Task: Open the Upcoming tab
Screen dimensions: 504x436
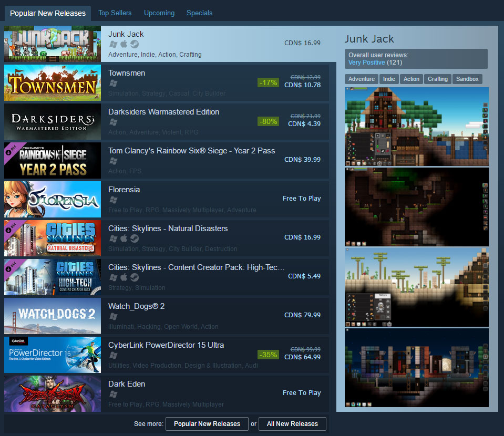Action: 159,13
